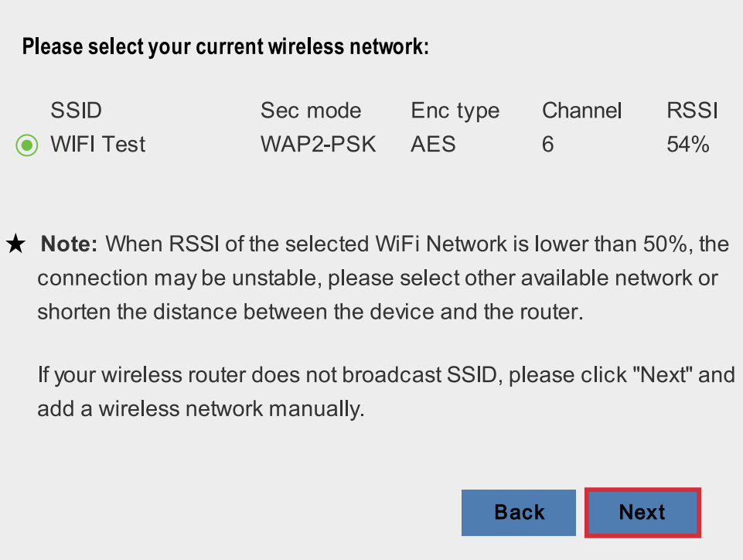Click the black star note icon
The image size is (743, 560).
[15, 244]
